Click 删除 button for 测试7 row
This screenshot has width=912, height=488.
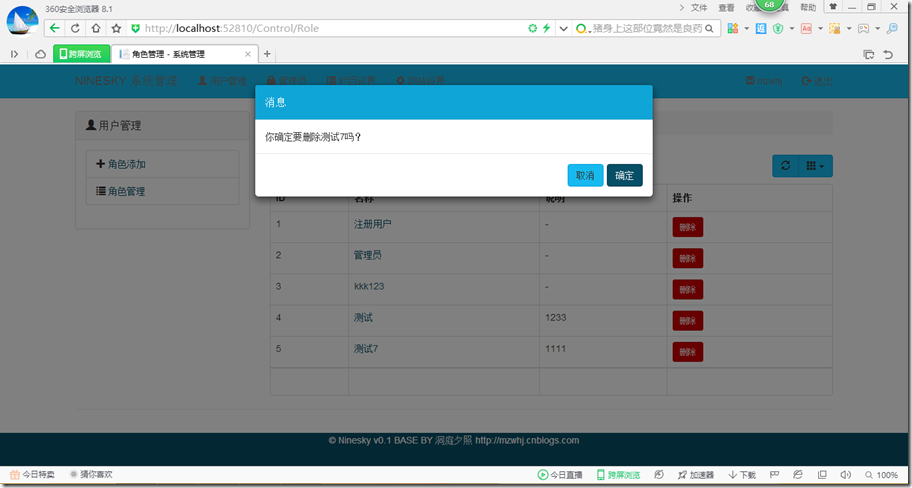pyautogui.click(x=687, y=352)
